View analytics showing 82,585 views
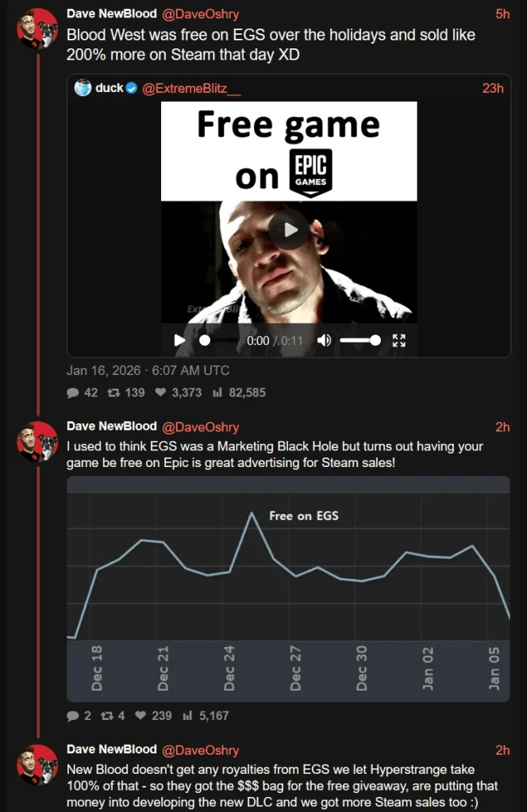This screenshot has height=812, width=527. tap(239, 393)
